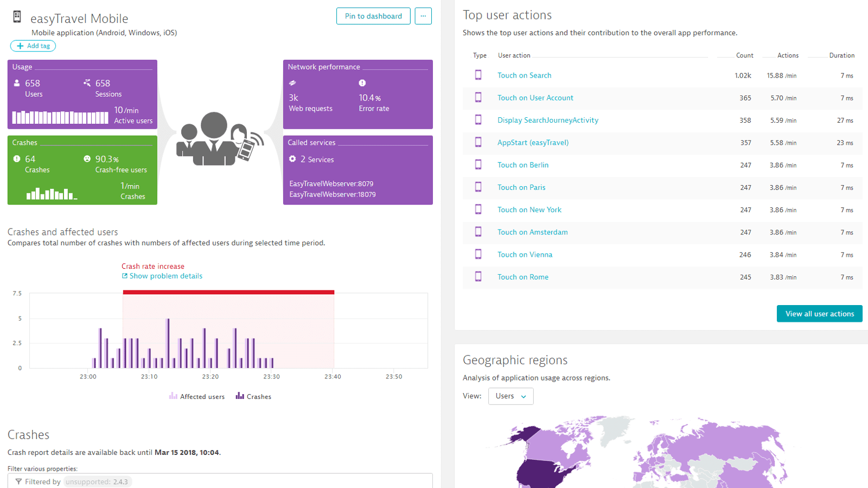
Task: Sort table by User action column header
Action: tap(514, 55)
